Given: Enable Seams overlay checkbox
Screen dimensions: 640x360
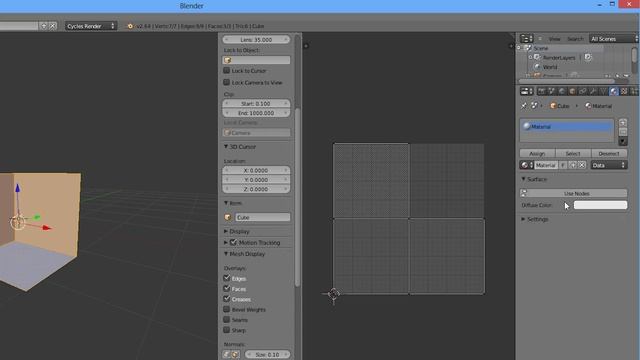Looking at the screenshot, I should coord(227,320).
